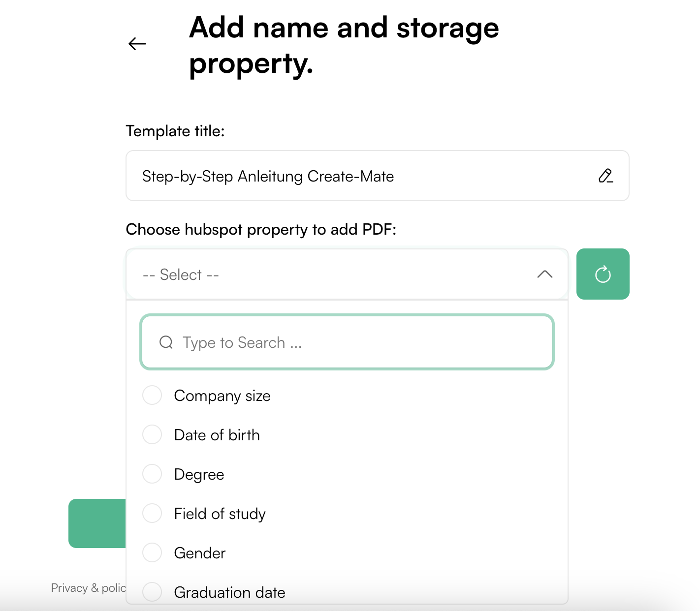
Task: Choose the Graduation date radio option
Action: click(x=152, y=592)
